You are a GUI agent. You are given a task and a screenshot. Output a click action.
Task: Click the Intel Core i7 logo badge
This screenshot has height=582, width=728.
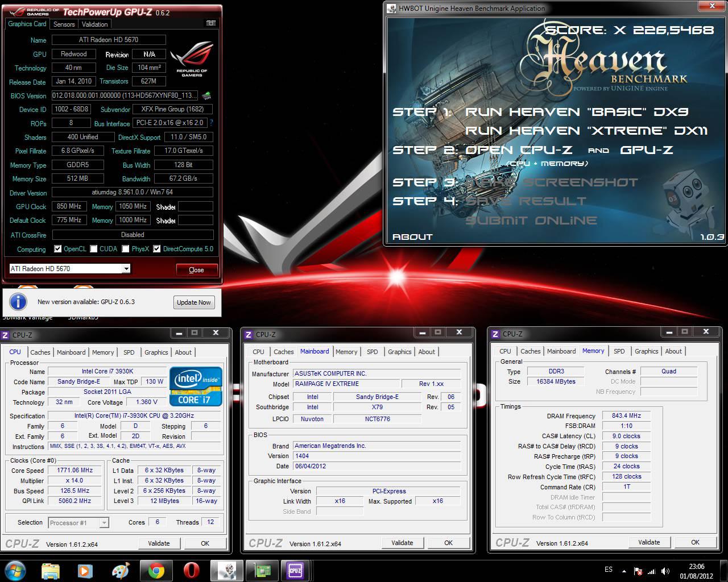[196, 386]
